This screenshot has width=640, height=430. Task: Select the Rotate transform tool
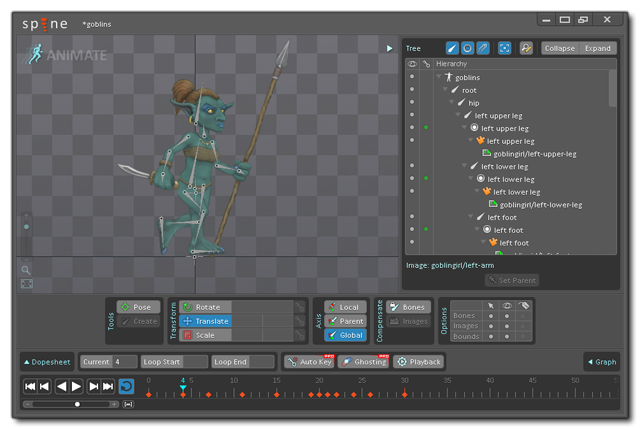tap(207, 307)
